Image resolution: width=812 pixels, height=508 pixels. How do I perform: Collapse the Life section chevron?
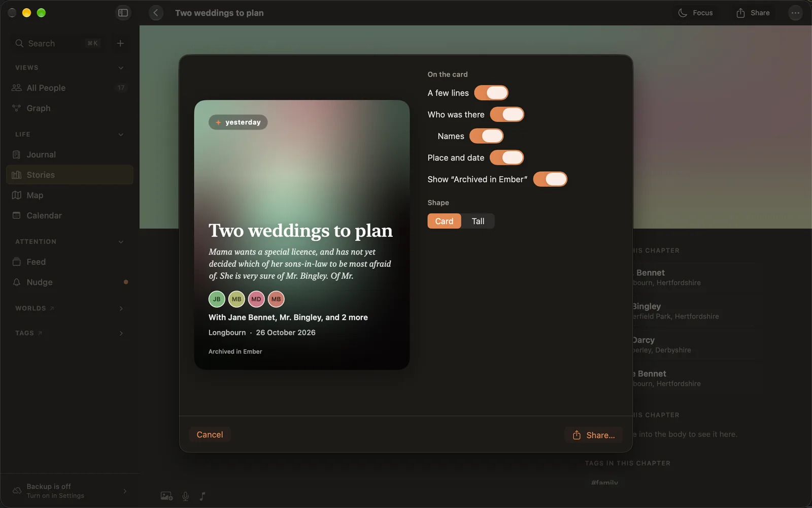(x=121, y=135)
